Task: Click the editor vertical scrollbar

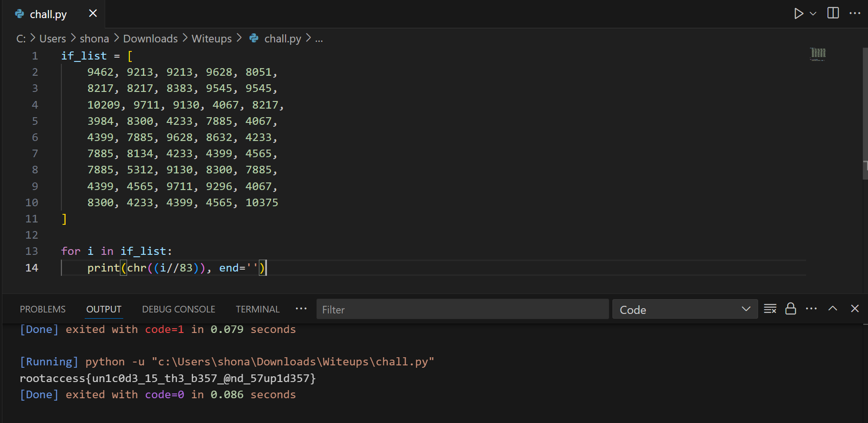Action: (865, 113)
